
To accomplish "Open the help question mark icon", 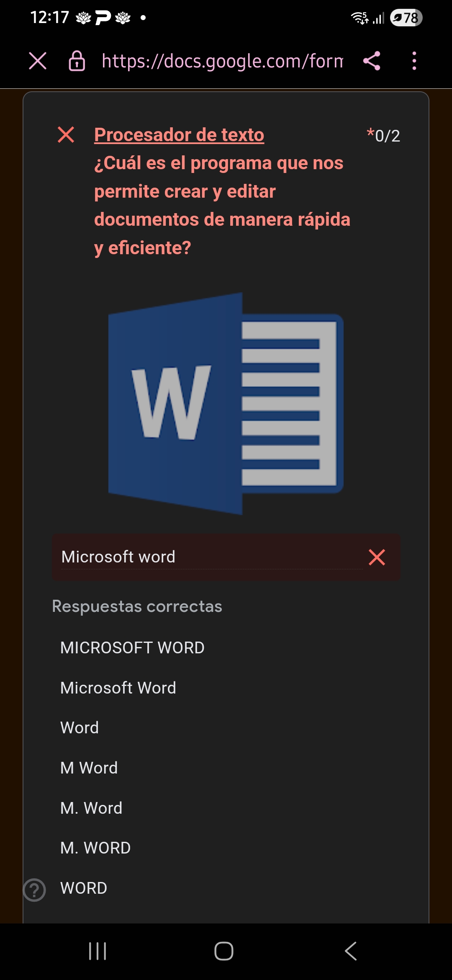I will coord(34,890).
